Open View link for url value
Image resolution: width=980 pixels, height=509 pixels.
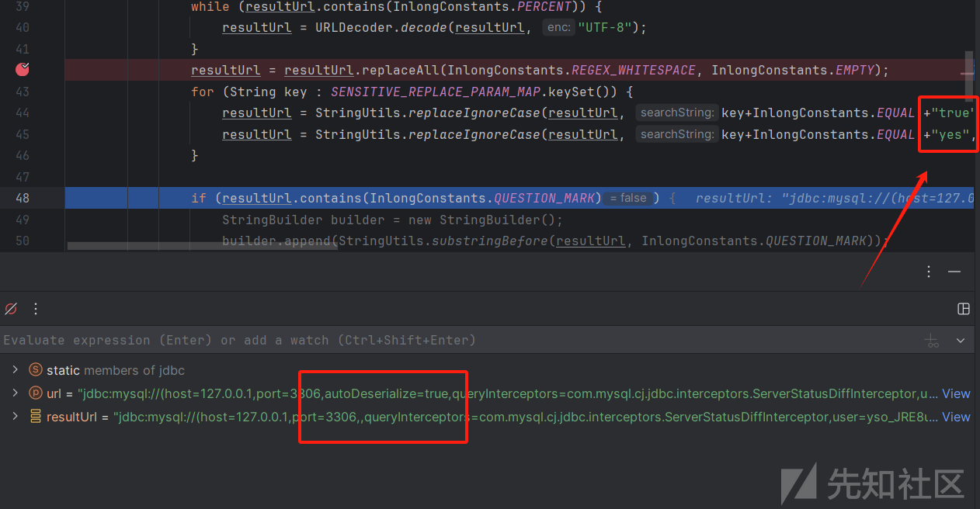(956, 393)
